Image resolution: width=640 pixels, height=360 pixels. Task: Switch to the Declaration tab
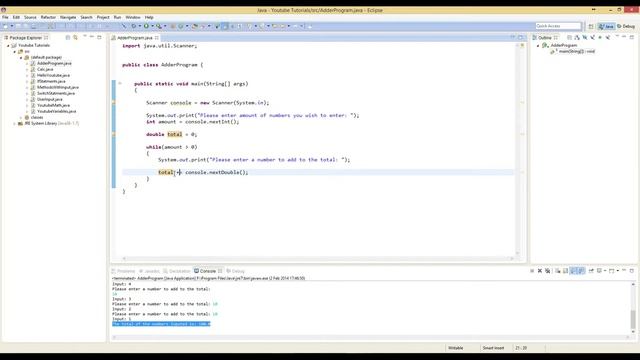[x=177, y=271]
